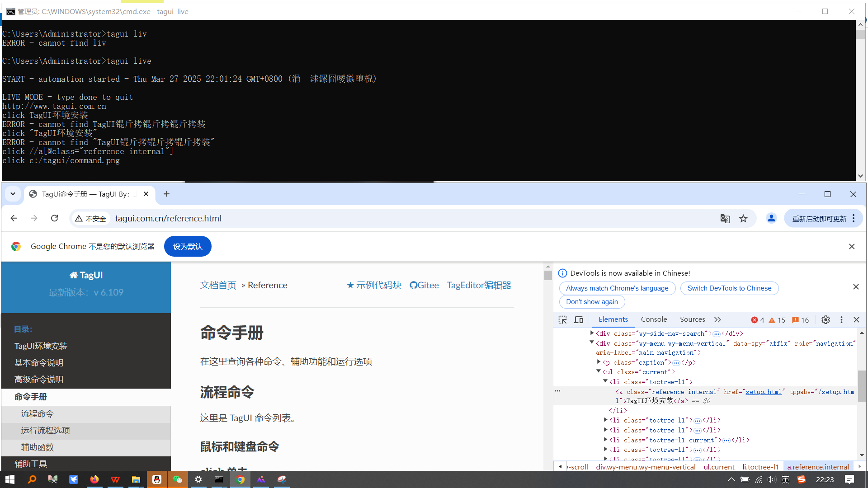The image size is (868, 488).
Task: Open TagUI环境安装 in sidebar
Action: (x=41, y=346)
